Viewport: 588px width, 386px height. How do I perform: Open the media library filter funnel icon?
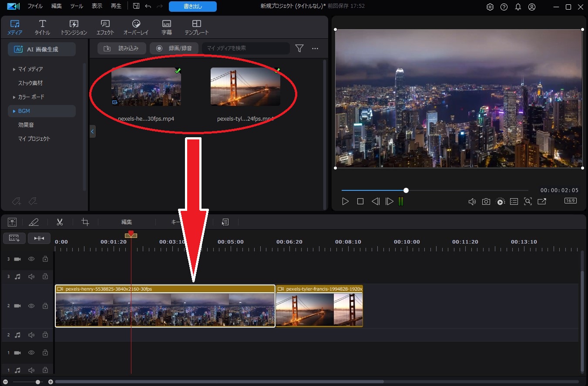click(299, 48)
